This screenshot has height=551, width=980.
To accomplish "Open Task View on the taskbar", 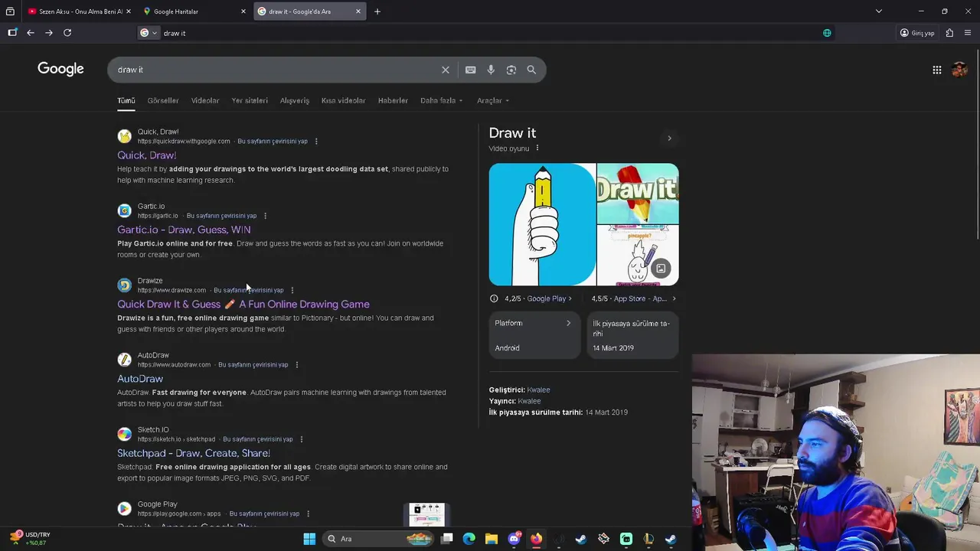I will point(447,539).
